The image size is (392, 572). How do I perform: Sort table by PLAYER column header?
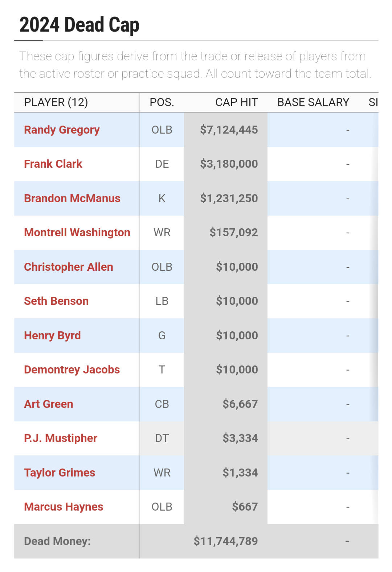(56, 102)
